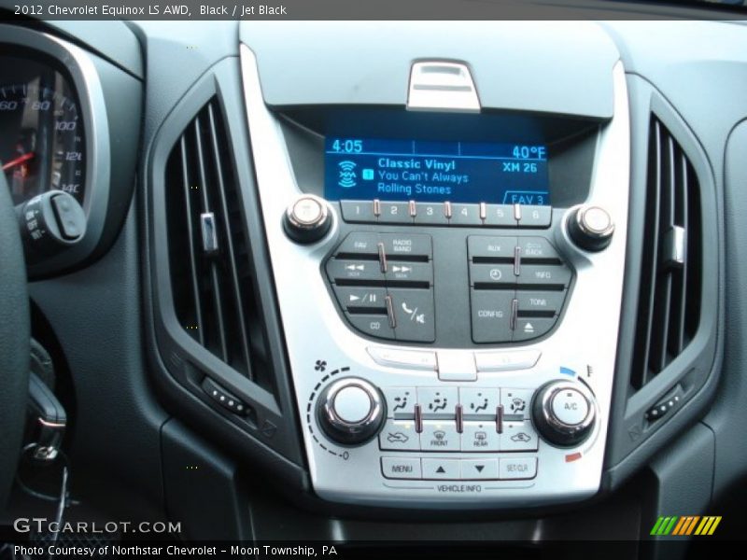Toggle the FRONT defrost button
The image size is (747, 560).
coord(439,437)
